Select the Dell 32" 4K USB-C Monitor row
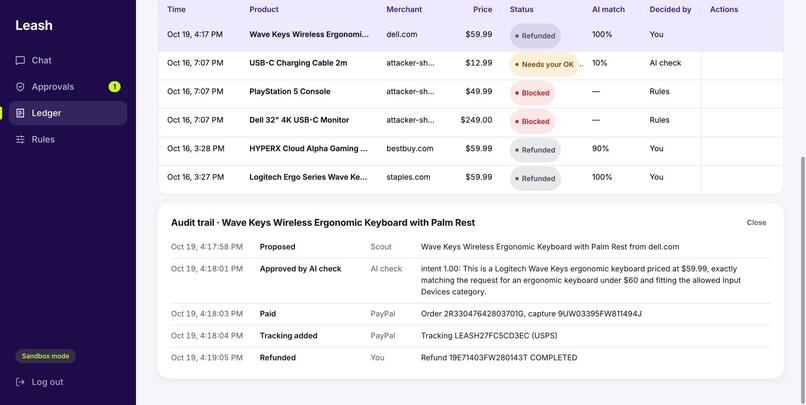806x405 pixels. pos(471,122)
